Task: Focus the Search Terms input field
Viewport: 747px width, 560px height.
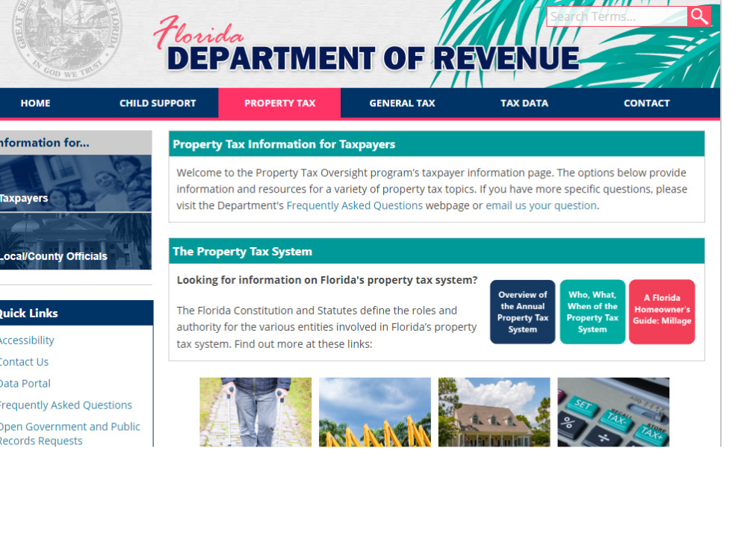Action: pos(617,16)
